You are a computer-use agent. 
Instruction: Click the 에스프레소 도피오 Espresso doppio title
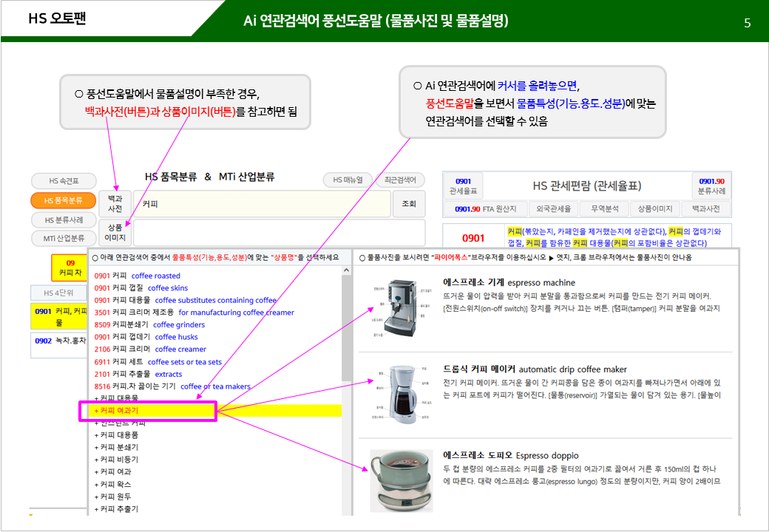[510, 456]
